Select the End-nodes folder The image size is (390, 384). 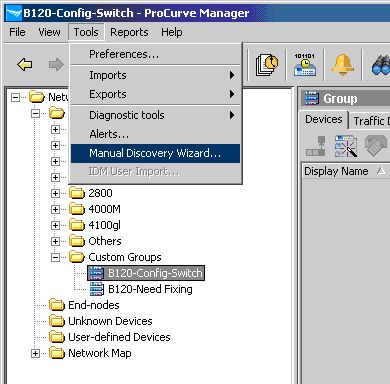click(x=94, y=305)
